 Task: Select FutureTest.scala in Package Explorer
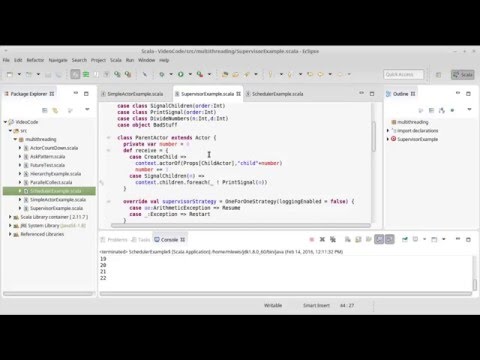tap(47, 165)
